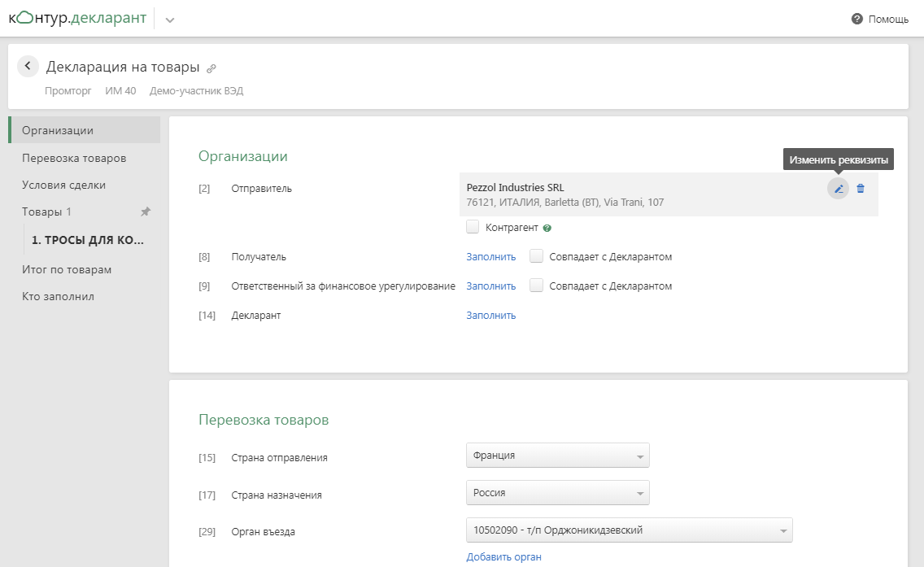Screen dimensions: 924x567
Task: Click the pencil icon to edit sender details
Action: 838,189
